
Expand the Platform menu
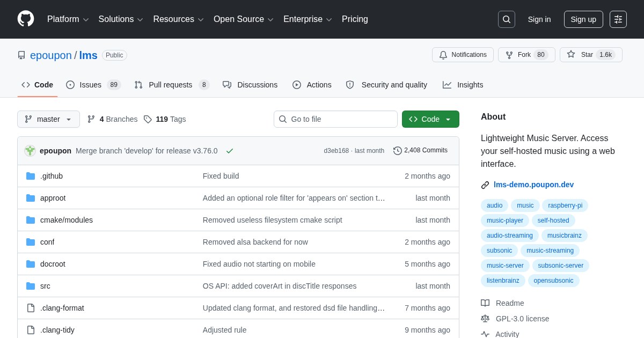click(68, 19)
